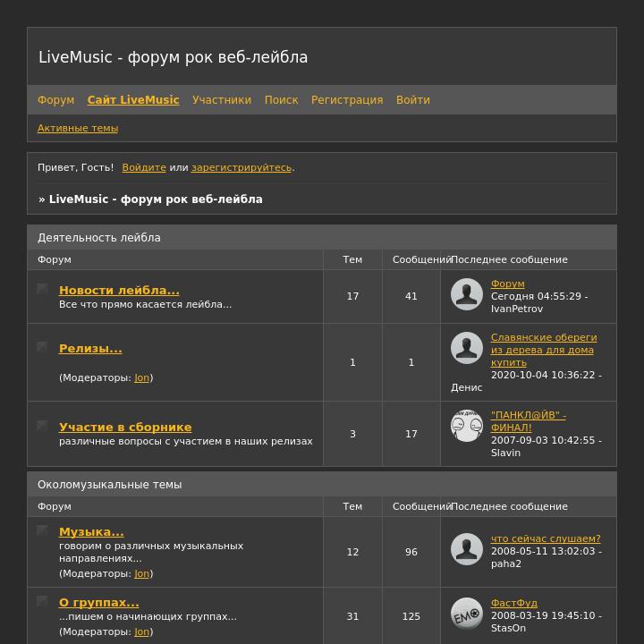Click status icon beside Музыка forum
The height and width of the screenshot is (644, 644).
pyautogui.click(x=42, y=530)
